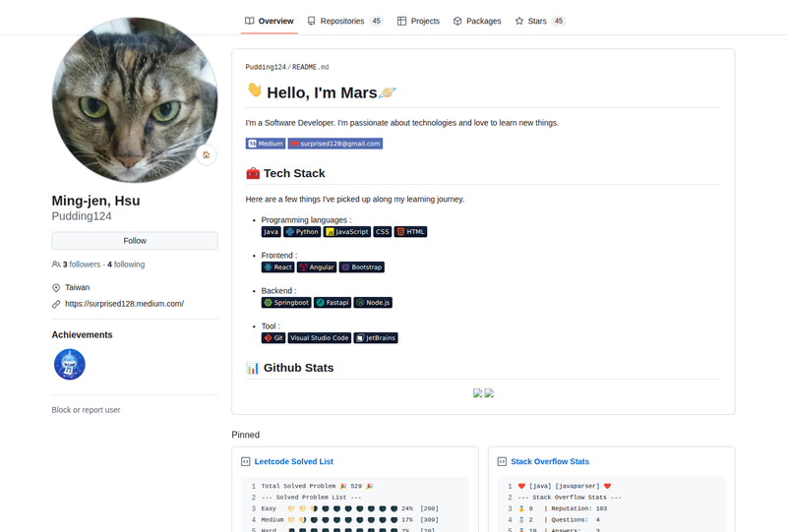
Task: Click the Angular frontend badge
Action: (317, 267)
